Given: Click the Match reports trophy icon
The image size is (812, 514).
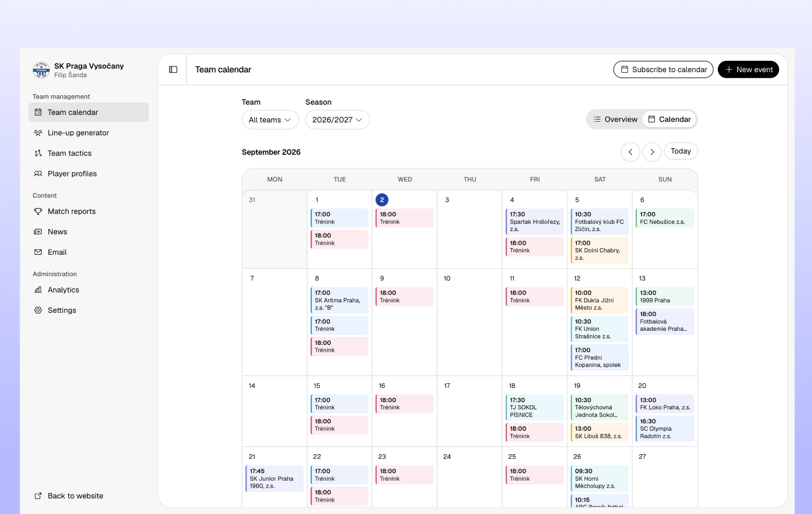Looking at the screenshot, I should coord(38,211).
